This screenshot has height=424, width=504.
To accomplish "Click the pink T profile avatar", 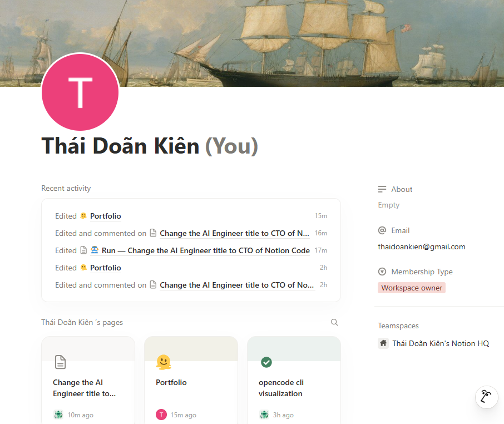I will pos(80,92).
